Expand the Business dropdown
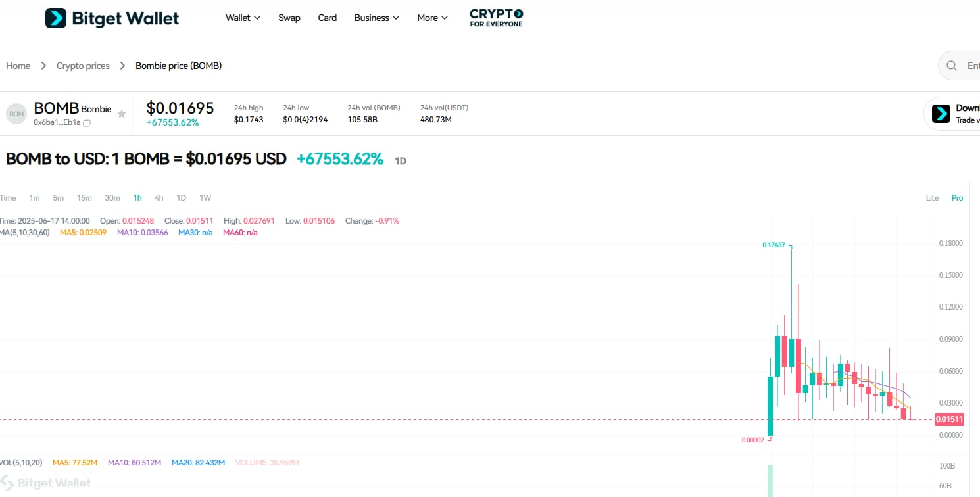This screenshot has width=980, height=497. (376, 18)
